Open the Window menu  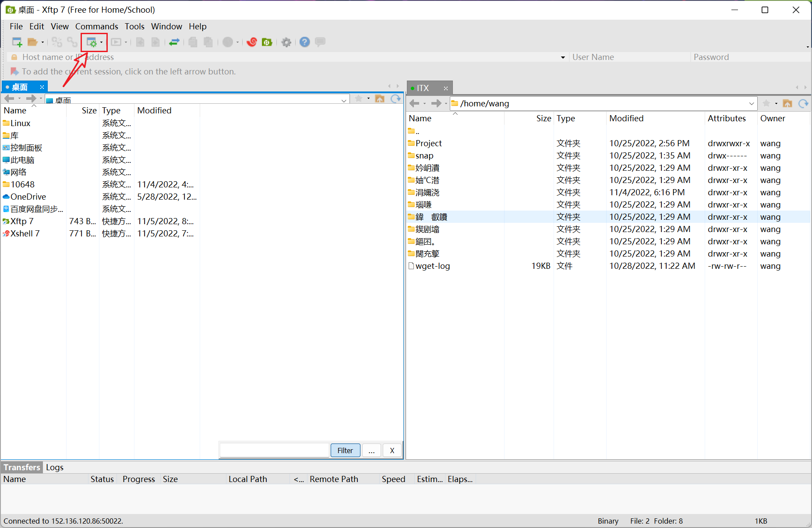[x=166, y=26]
